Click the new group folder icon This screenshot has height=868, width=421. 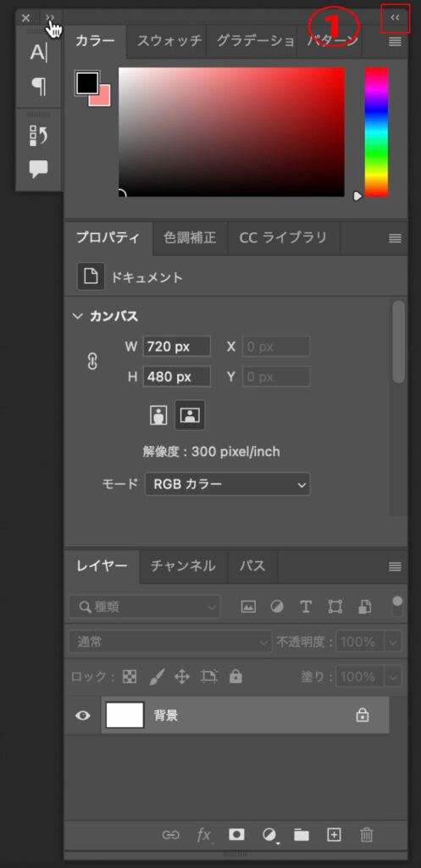point(302,835)
